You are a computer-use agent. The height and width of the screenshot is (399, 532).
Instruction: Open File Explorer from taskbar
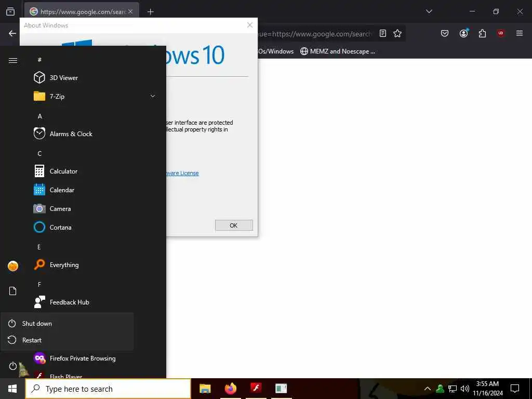205,389
